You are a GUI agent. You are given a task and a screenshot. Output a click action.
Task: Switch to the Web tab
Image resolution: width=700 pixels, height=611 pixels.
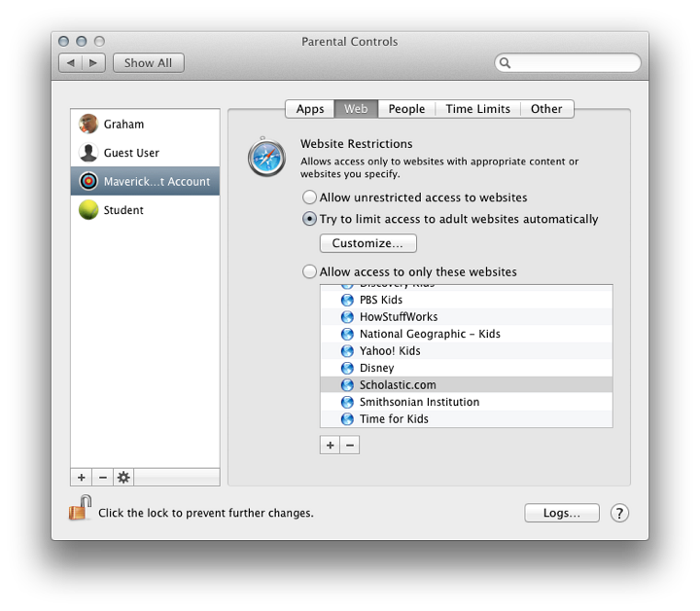(356, 109)
